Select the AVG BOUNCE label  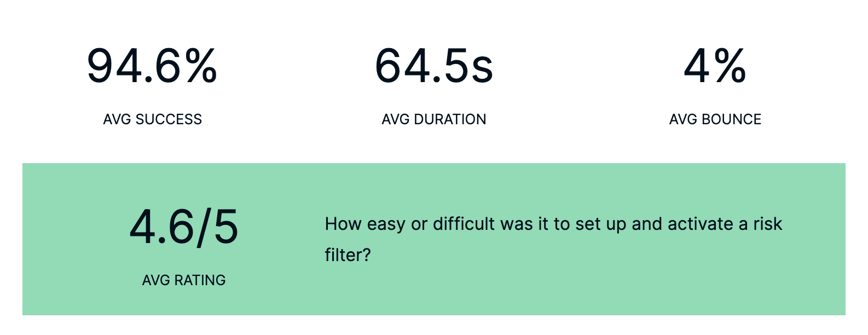click(715, 119)
